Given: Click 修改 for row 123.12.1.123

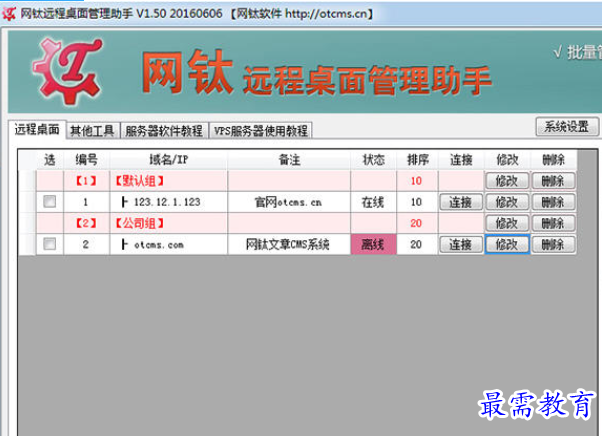Looking at the screenshot, I should 507,202.
